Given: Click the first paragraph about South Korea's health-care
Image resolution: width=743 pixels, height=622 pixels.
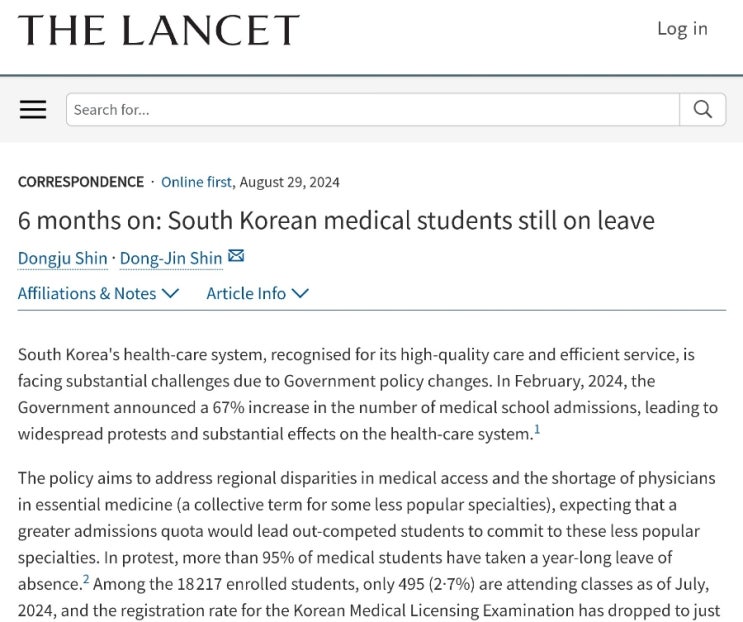Looking at the screenshot, I should [x=368, y=394].
